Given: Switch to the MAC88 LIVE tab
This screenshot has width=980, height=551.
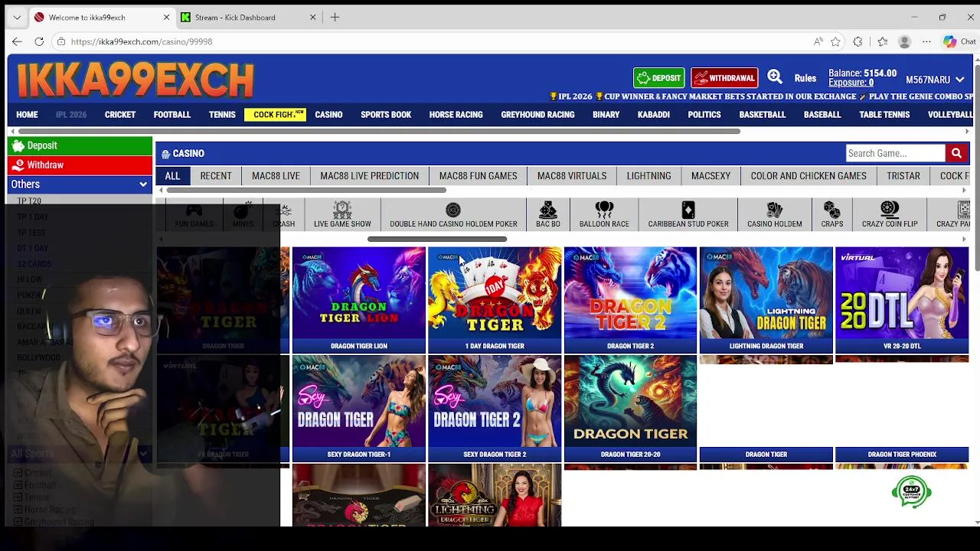Looking at the screenshot, I should [x=276, y=176].
